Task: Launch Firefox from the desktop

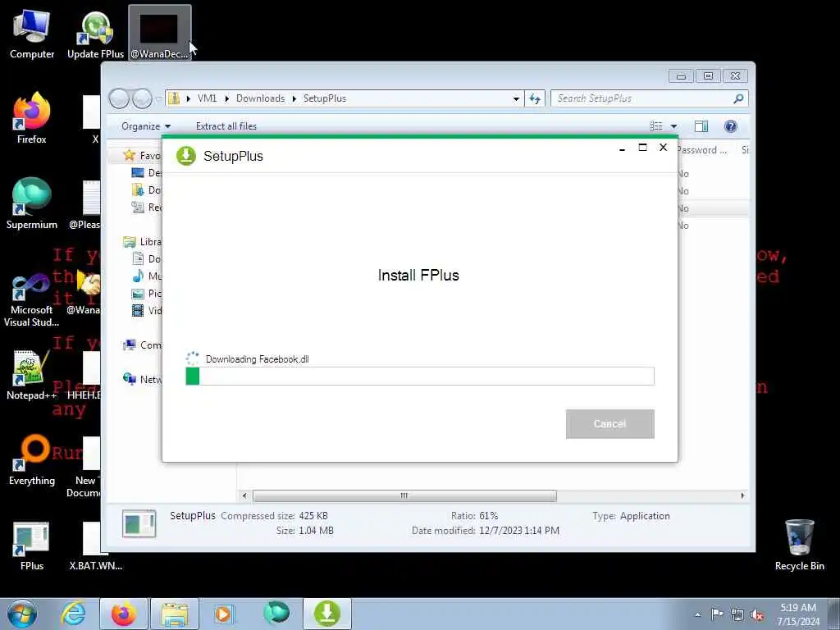Action: tap(32, 118)
